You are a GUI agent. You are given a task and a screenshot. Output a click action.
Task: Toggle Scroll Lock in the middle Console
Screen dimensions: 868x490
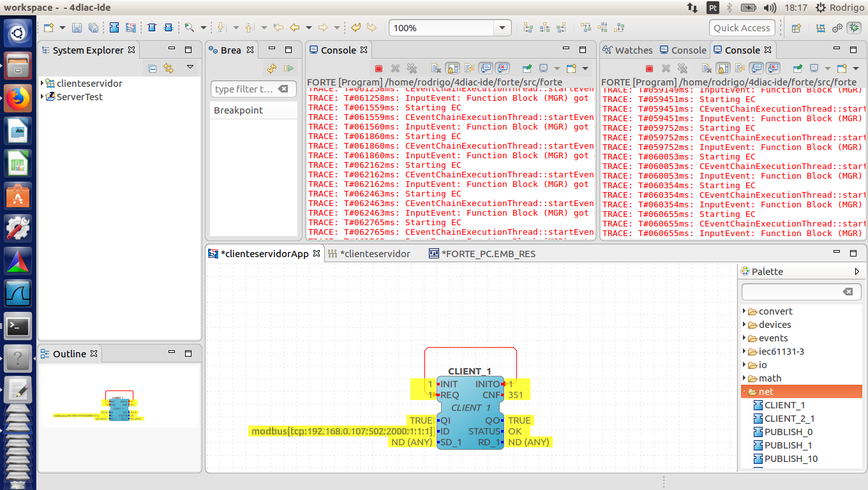(x=453, y=68)
